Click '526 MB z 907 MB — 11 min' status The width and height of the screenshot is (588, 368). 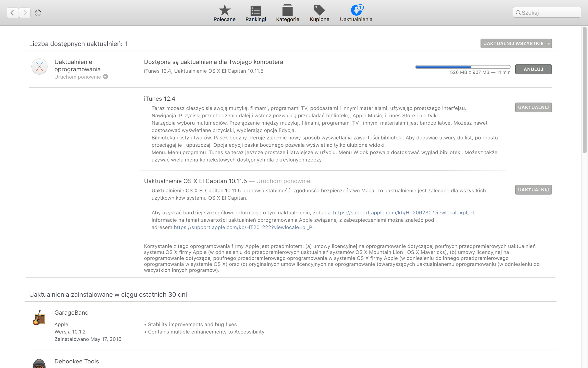pos(480,72)
